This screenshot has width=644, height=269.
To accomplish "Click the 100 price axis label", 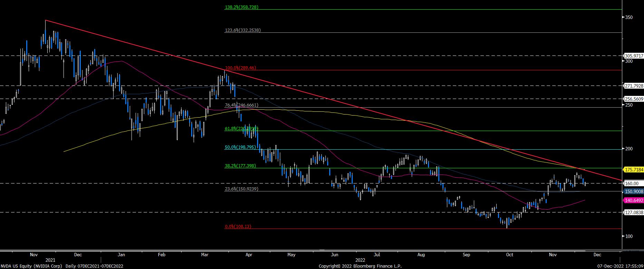I will coord(629,236).
